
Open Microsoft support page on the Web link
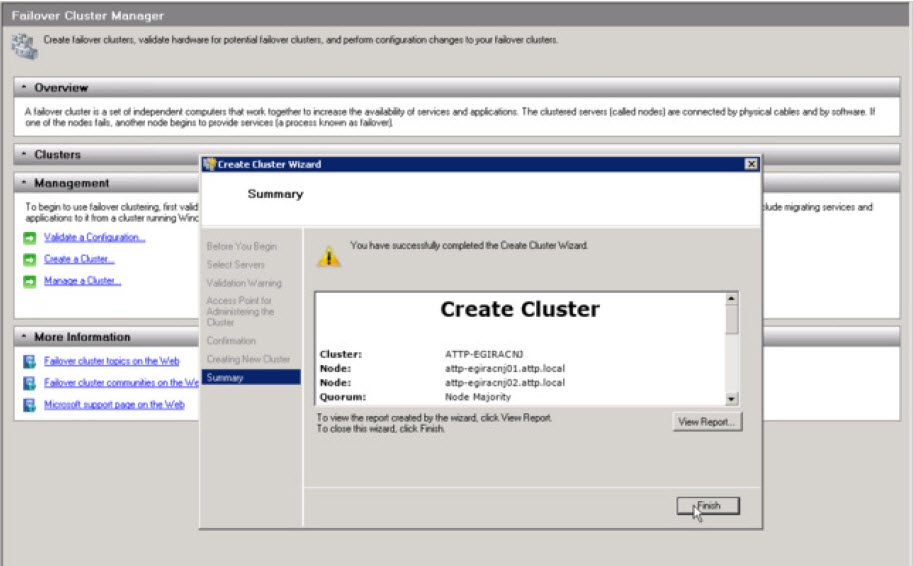(114, 404)
